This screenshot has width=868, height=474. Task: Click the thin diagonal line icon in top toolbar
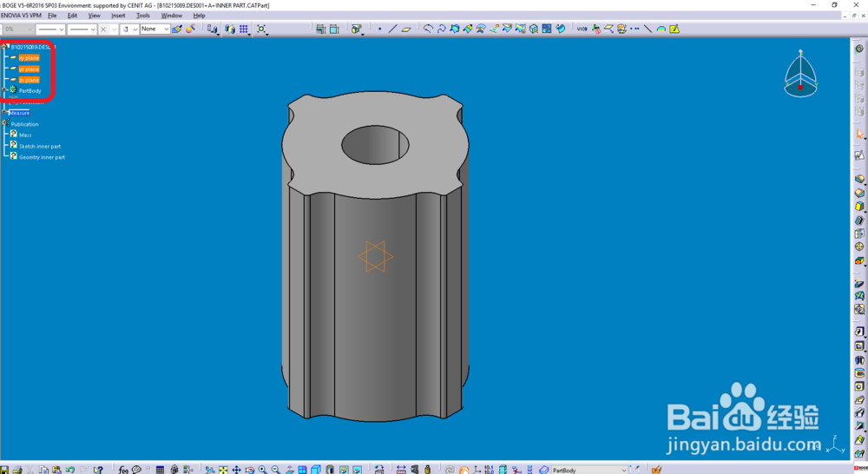coord(648,29)
